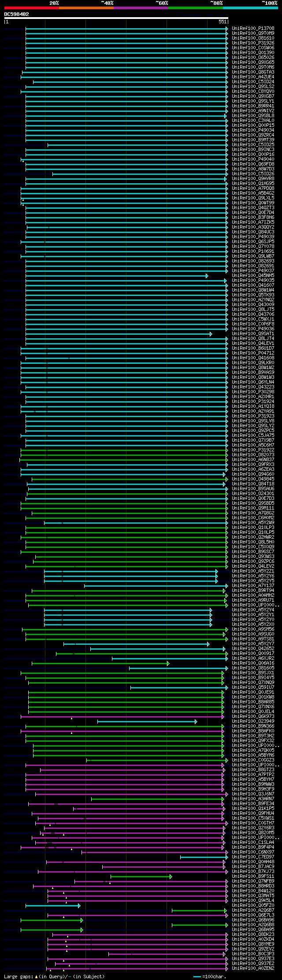Select the UniRef100_Q2HWR2 label
This screenshot has height=980, width=282.
click(253, 537)
